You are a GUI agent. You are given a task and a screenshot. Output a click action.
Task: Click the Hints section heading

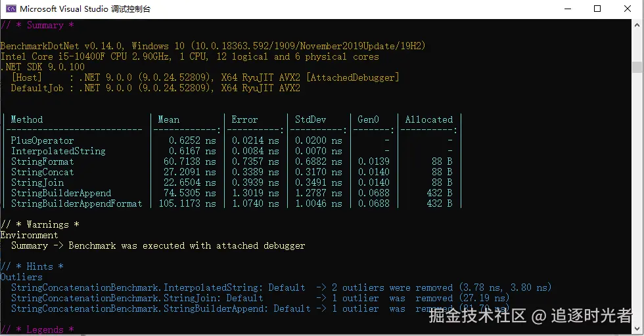pyautogui.click(x=32, y=266)
